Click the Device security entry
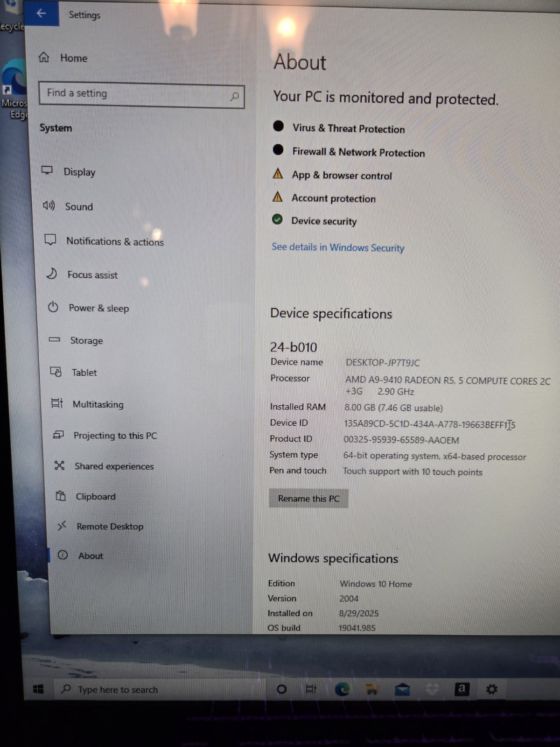The height and width of the screenshot is (747, 560). (x=324, y=221)
